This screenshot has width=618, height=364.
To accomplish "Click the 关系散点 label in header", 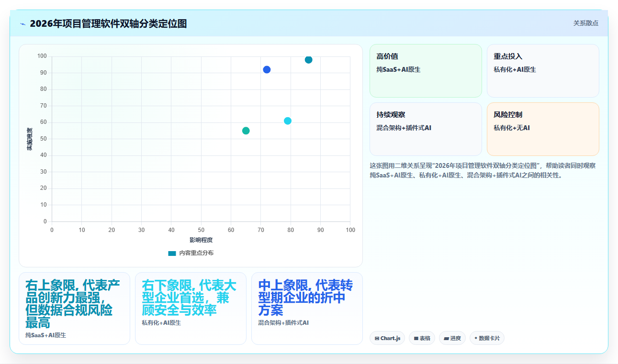I will tap(586, 23).
